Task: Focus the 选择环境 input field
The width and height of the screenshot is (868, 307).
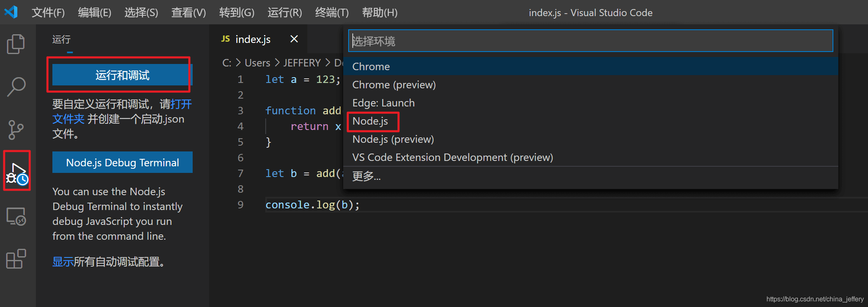Action: (590, 41)
